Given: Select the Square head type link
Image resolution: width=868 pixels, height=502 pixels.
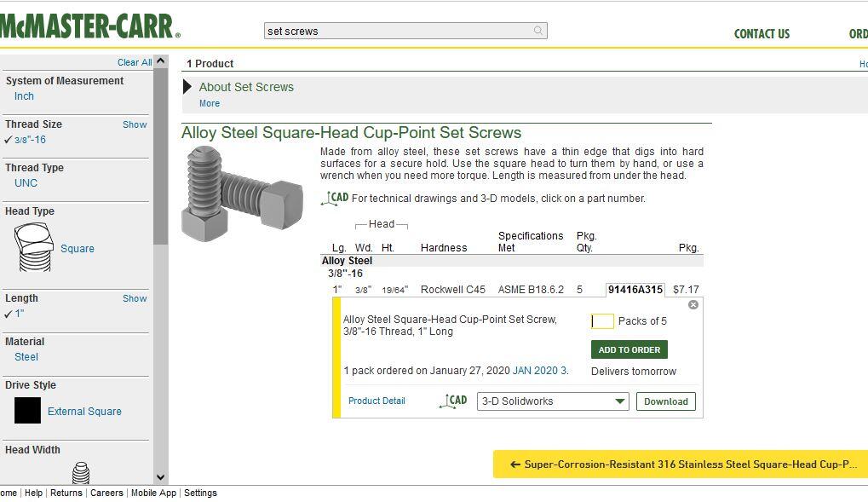Looking at the screenshot, I should coord(78,249).
